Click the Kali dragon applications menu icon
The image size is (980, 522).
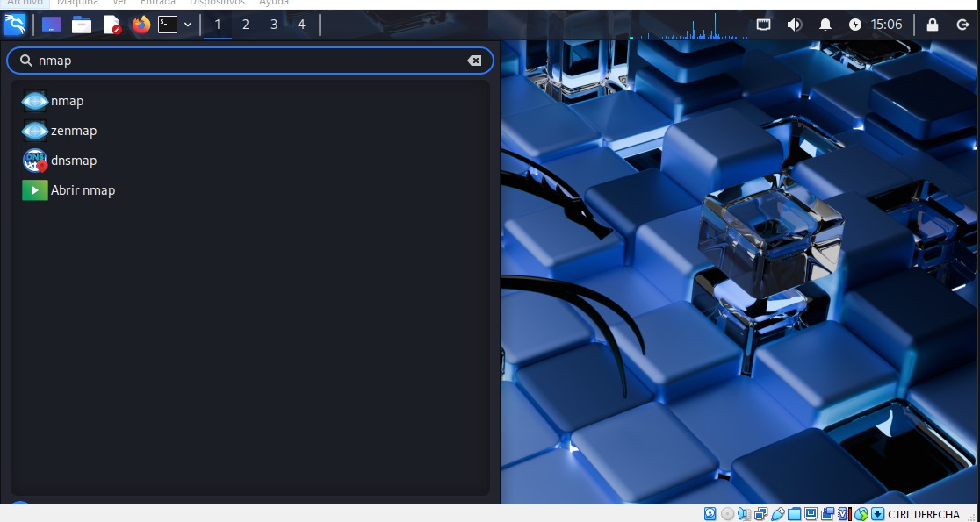tap(15, 25)
